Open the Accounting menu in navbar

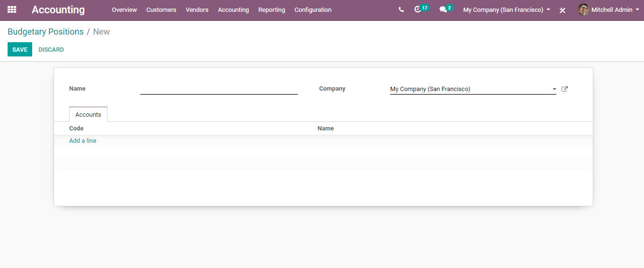pos(233,9)
